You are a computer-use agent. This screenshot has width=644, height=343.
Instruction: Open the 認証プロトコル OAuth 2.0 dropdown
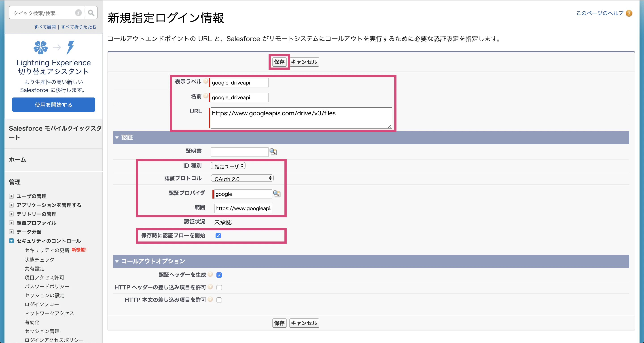pos(242,178)
